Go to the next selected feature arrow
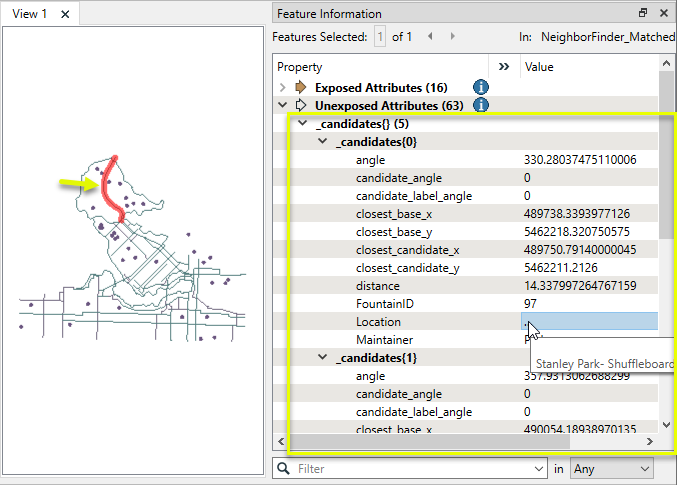This screenshot has height=485, width=677. click(451, 36)
